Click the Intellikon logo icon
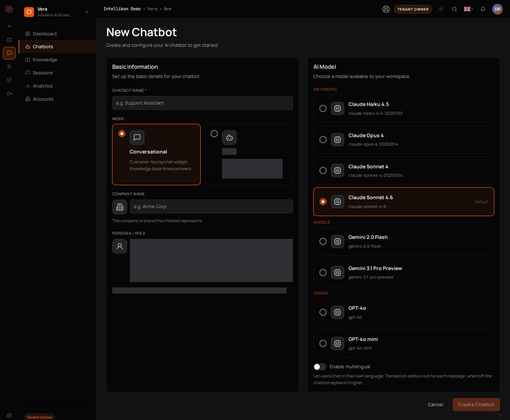510x420 pixels. click(x=9, y=9)
